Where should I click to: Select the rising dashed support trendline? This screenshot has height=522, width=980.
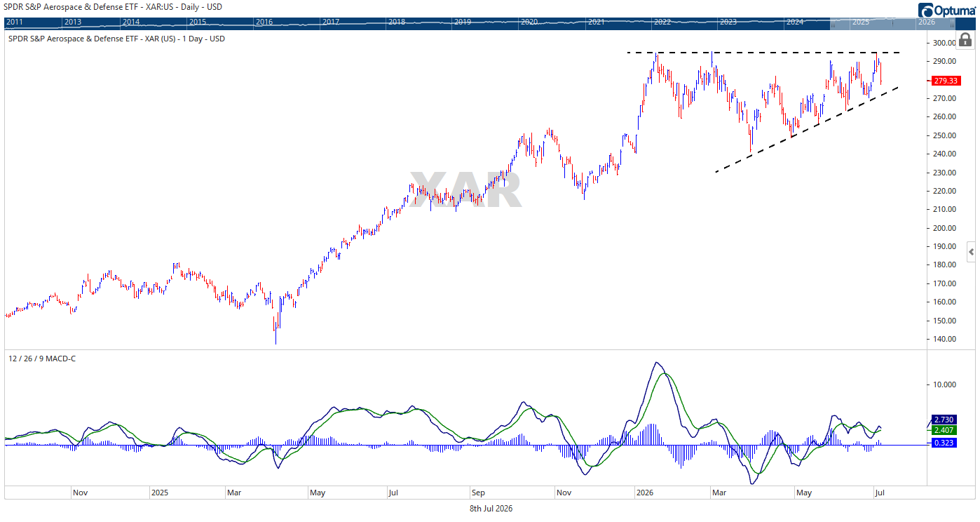pos(806,130)
